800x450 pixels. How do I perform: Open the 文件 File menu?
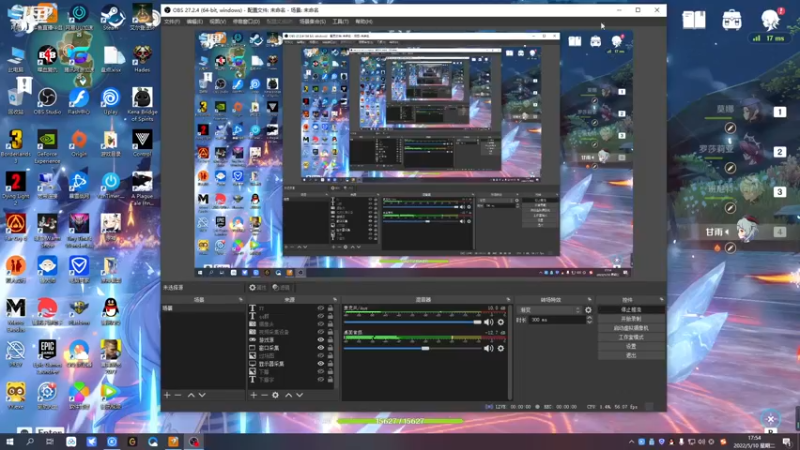[x=172, y=21]
